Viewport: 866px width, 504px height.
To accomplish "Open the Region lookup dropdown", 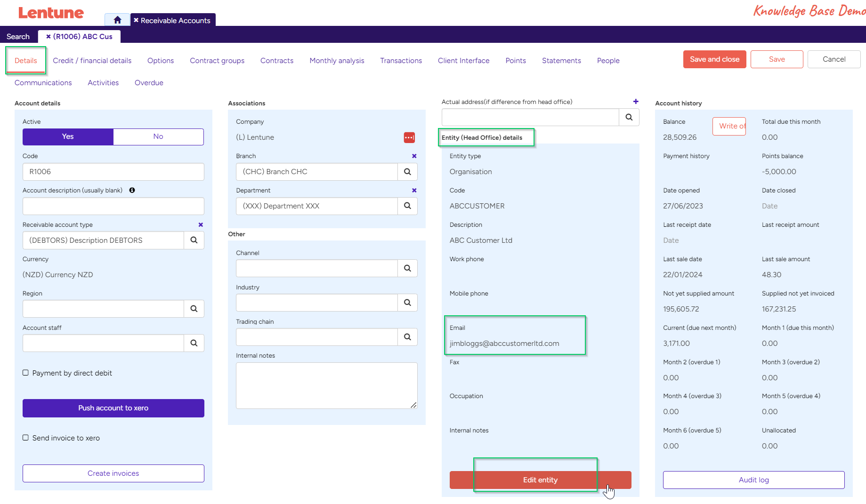I will click(x=194, y=309).
